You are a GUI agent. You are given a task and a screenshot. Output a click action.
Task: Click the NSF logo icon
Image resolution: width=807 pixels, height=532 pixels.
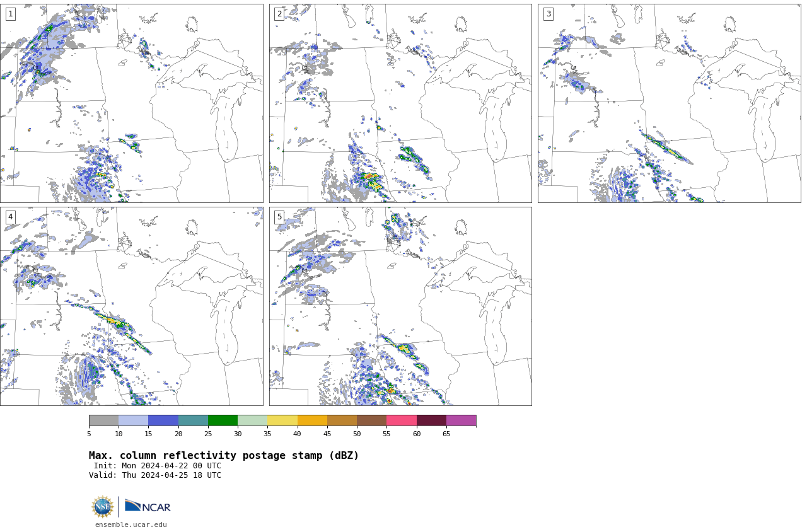pos(103,507)
